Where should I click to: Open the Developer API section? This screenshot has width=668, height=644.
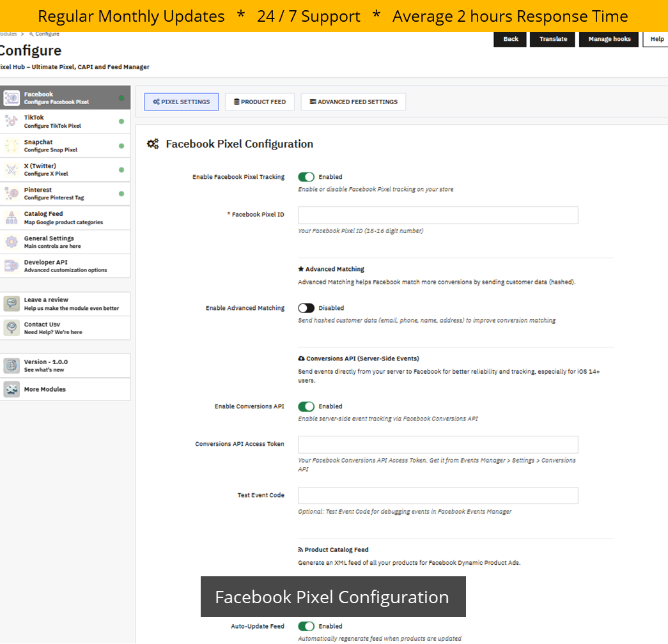65,266
